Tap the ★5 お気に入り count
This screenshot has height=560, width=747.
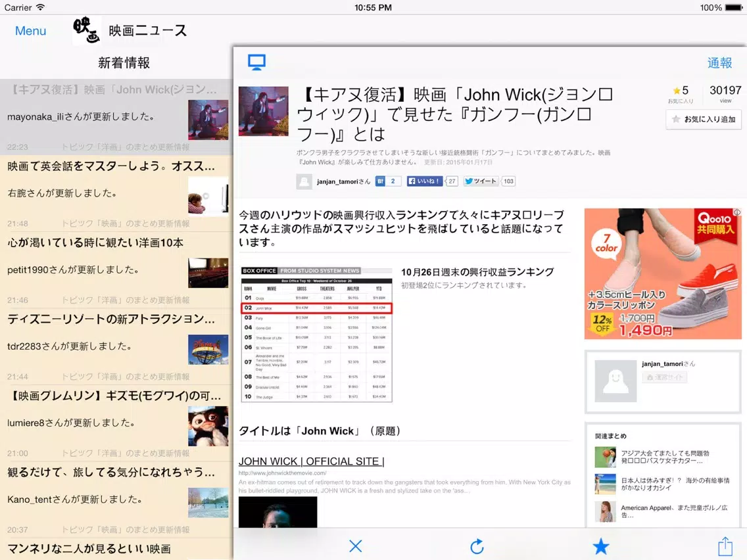tap(681, 94)
